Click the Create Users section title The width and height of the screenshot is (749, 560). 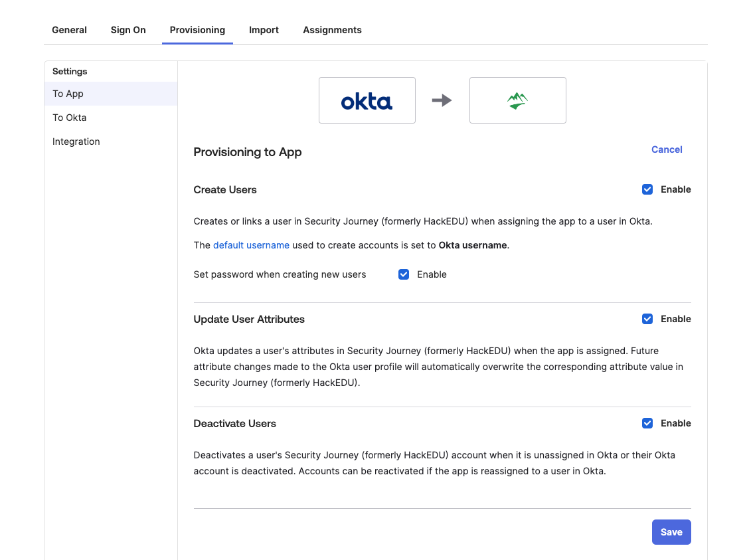pos(225,190)
